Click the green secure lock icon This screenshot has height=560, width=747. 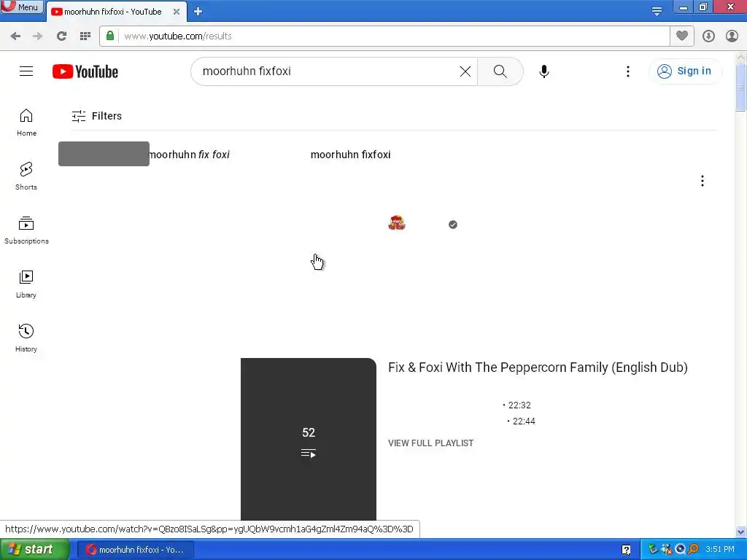110,36
